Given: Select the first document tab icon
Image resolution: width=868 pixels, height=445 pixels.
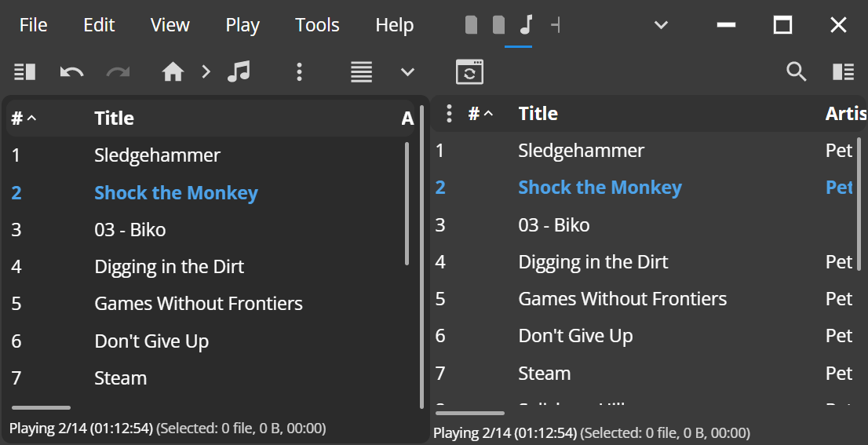Looking at the screenshot, I should coord(471,25).
